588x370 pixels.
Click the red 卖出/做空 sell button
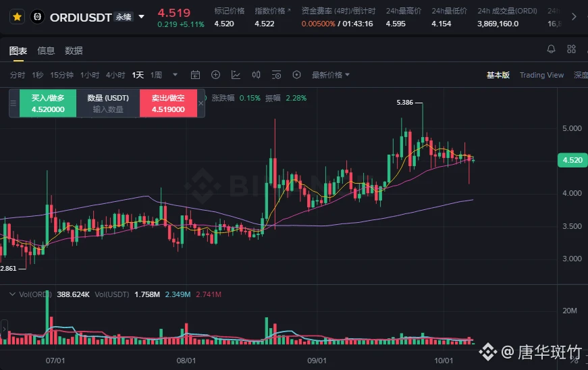click(x=168, y=103)
